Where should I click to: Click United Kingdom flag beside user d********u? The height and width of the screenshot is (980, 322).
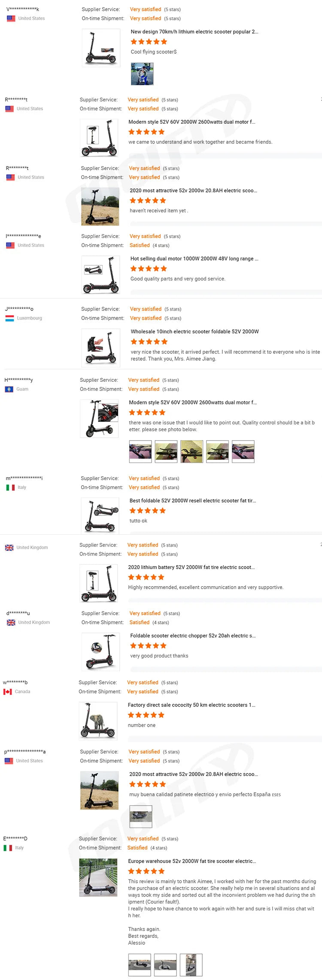coord(11,622)
